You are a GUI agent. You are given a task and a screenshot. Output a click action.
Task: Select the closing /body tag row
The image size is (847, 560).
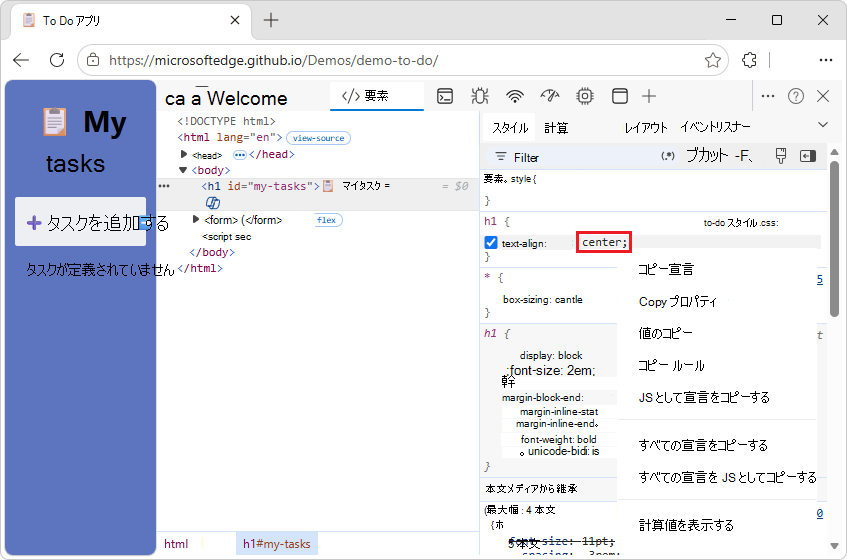point(212,252)
